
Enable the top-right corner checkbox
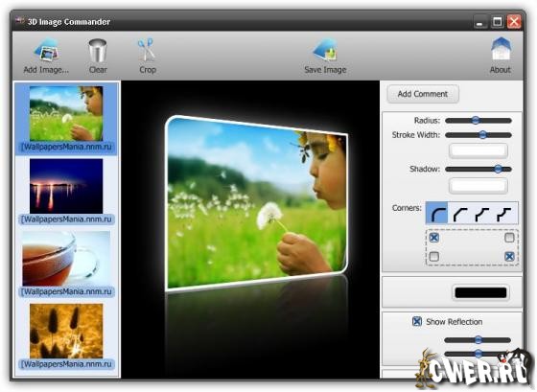(x=509, y=238)
